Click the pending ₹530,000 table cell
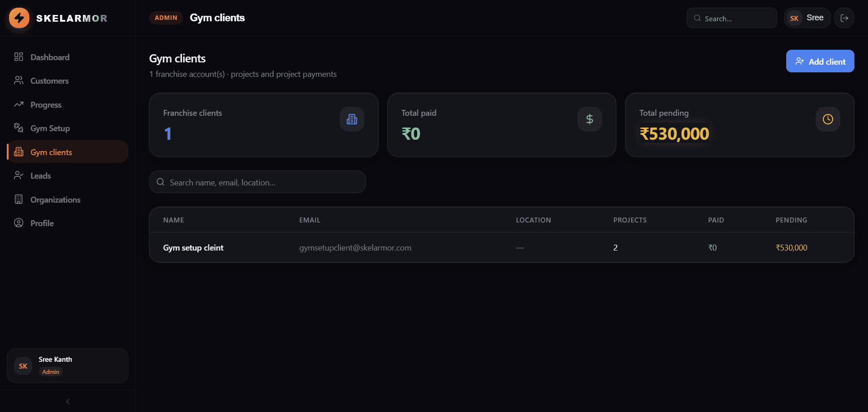Image resolution: width=868 pixels, height=412 pixels. (792, 247)
